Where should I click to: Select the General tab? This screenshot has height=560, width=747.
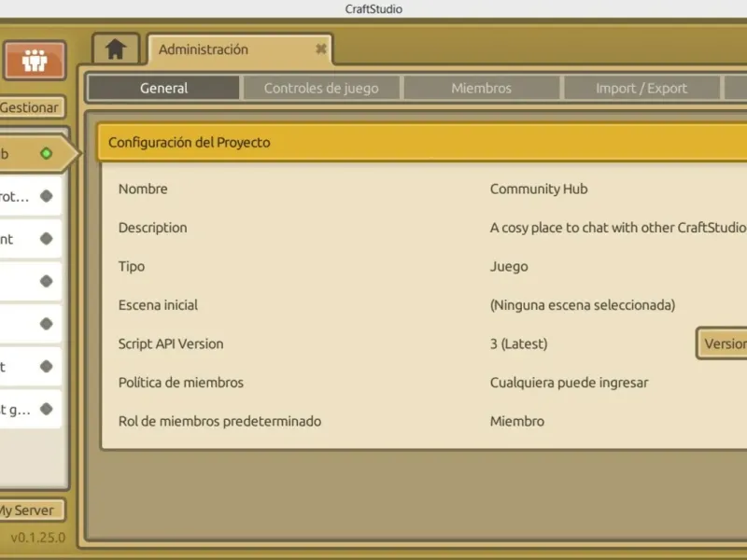click(163, 88)
